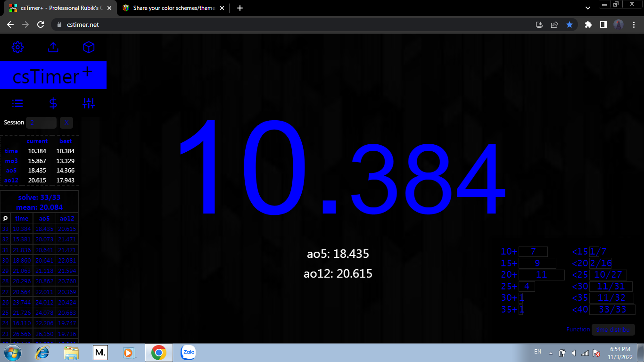Click the X button next to Session
The height and width of the screenshot is (362, 644).
(x=66, y=123)
